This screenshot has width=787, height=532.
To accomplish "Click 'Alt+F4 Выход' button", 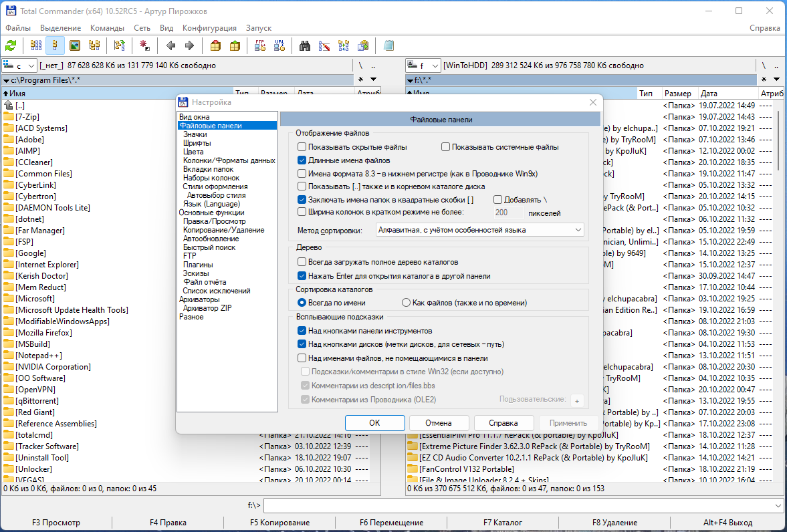I will point(727,523).
